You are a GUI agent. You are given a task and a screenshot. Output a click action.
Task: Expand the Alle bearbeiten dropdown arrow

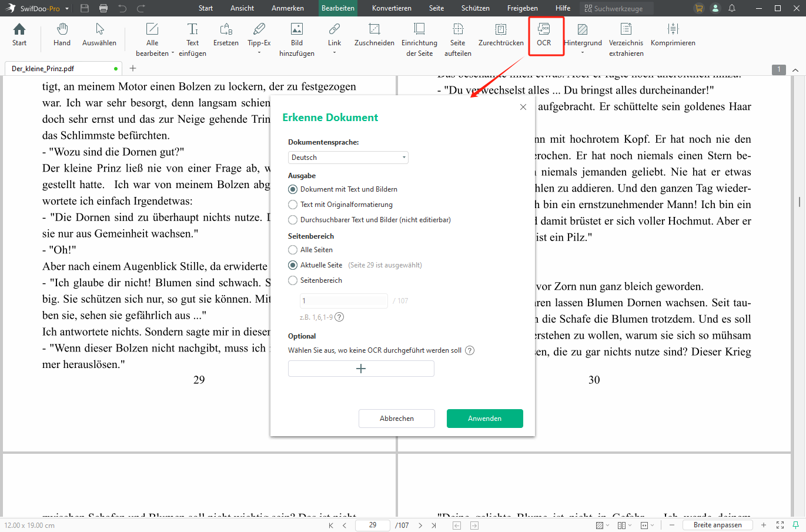(173, 53)
